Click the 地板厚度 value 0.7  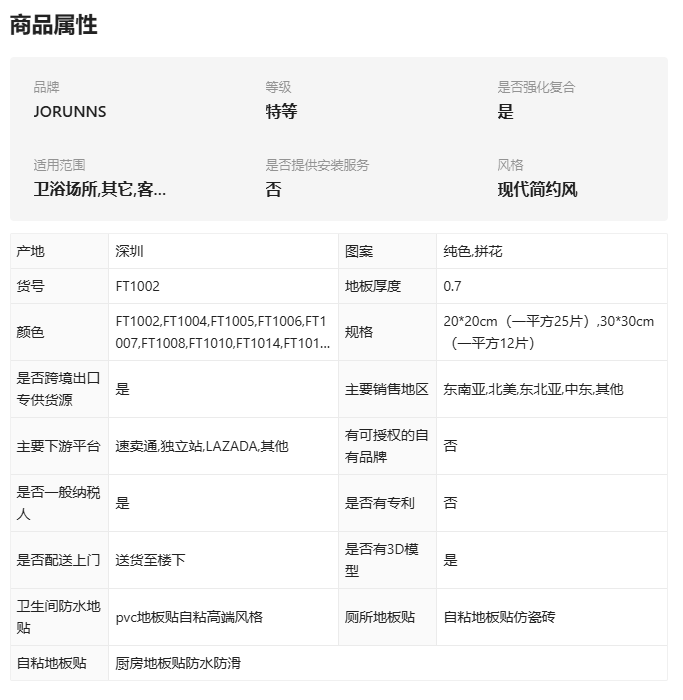pos(452,286)
